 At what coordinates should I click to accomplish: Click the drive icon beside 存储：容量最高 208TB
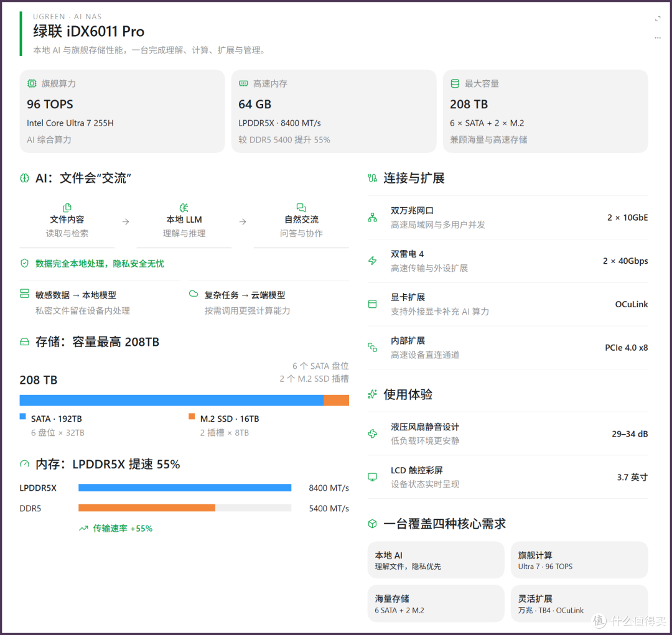(x=24, y=342)
